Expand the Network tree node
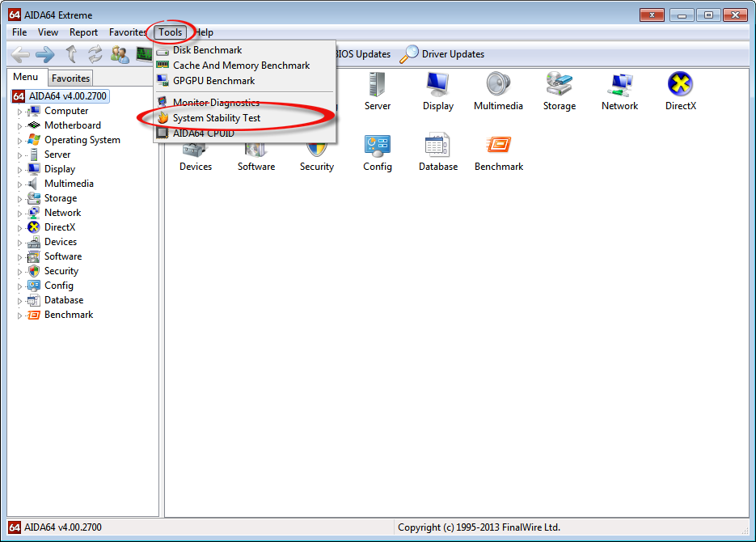 pyautogui.click(x=19, y=214)
